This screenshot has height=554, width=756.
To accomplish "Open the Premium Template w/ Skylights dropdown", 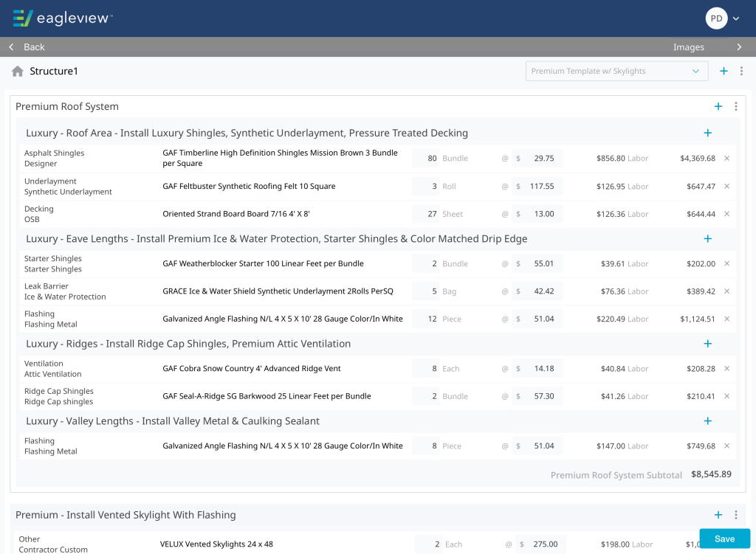I will click(616, 71).
